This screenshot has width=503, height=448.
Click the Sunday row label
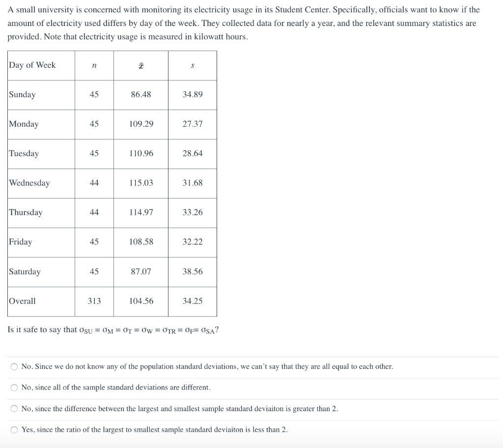tap(22, 95)
